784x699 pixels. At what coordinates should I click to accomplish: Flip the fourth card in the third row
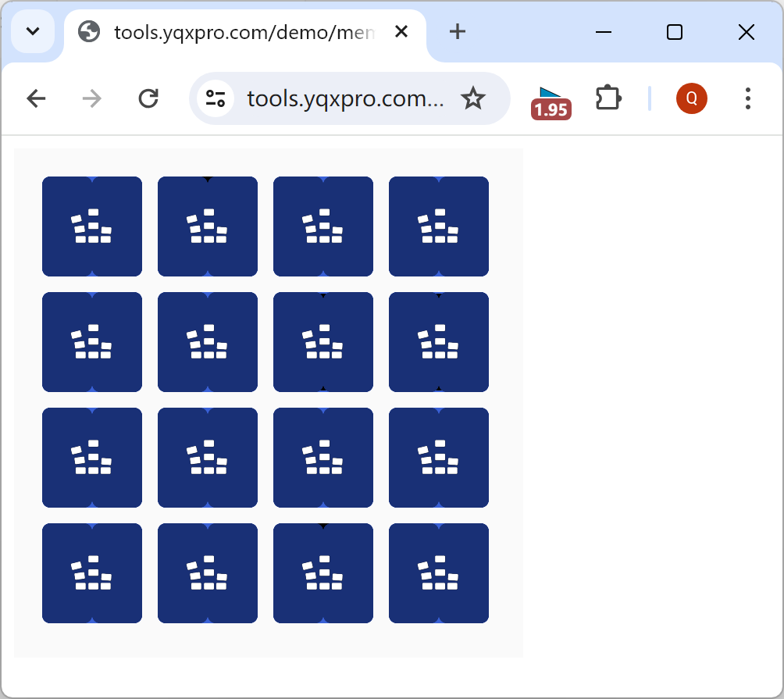tap(439, 458)
